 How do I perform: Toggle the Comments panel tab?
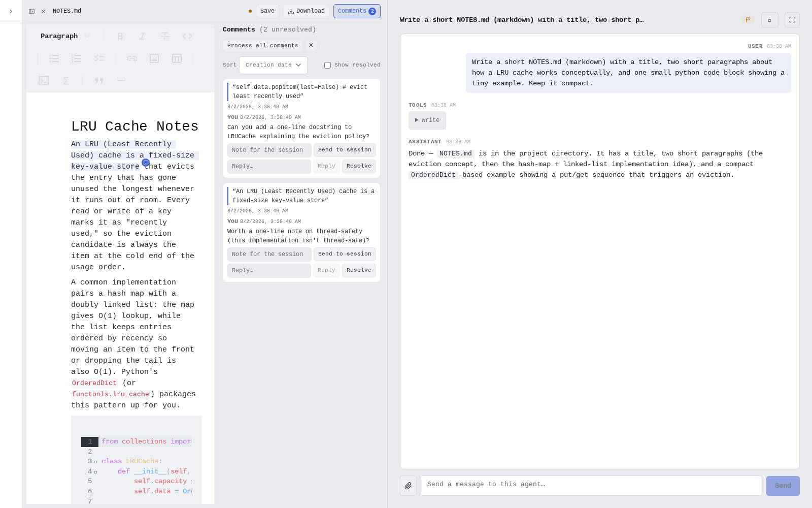point(357,11)
